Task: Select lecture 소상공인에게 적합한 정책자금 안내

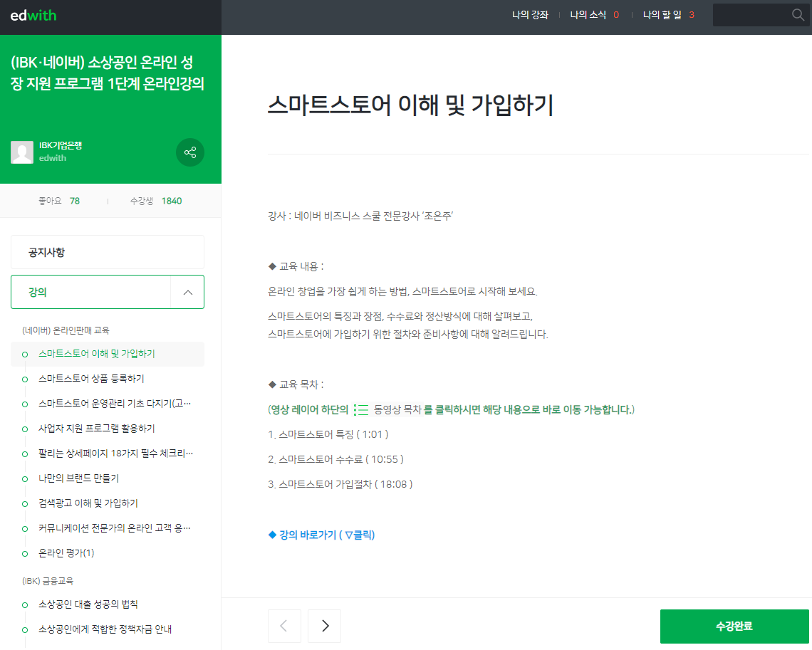Action: (x=107, y=629)
